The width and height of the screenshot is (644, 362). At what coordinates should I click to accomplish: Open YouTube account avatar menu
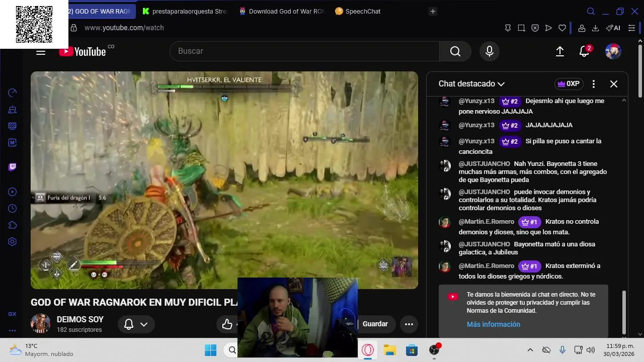pyautogui.click(x=613, y=51)
